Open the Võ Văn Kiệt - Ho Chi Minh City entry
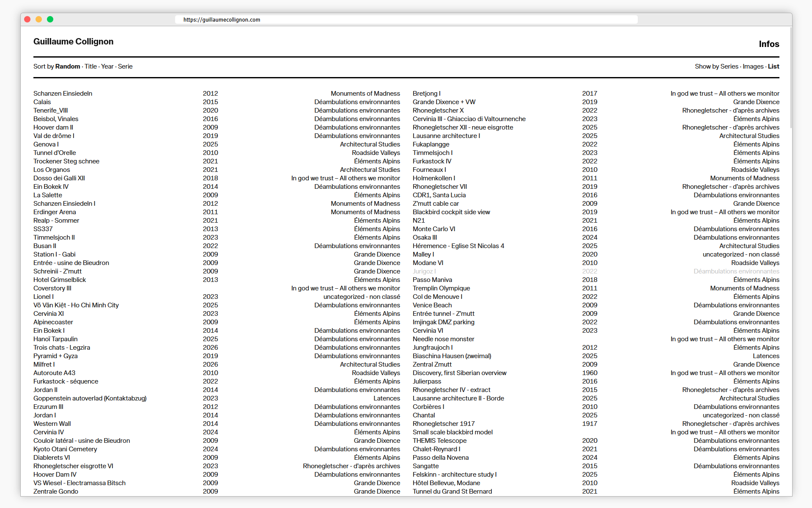The image size is (812, 508). coord(76,305)
